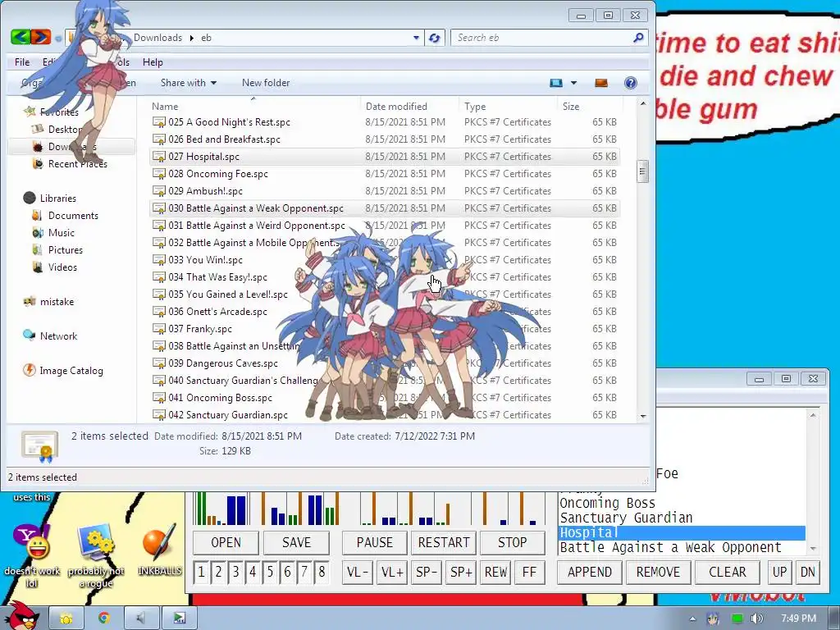Open the Documents library
The image size is (840, 630).
73,216
